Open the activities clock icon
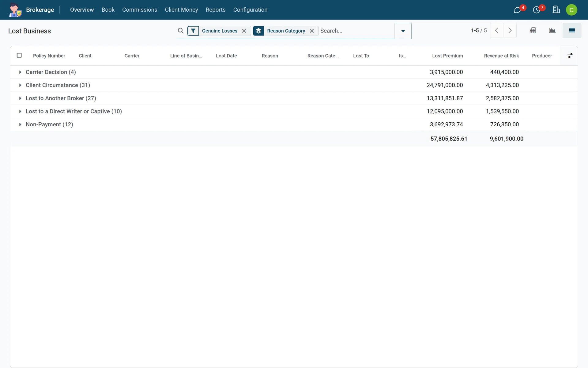Image resolution: width=588 pixels, height=368 pixels. pos(537,10)
